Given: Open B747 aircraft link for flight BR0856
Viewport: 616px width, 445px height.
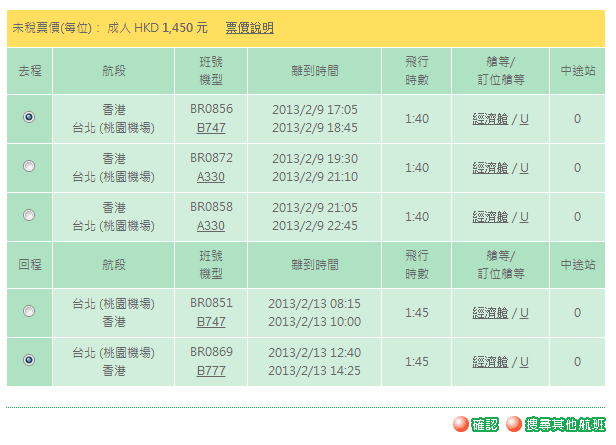Looking at the screenshot, I should [x=211, y=128].
